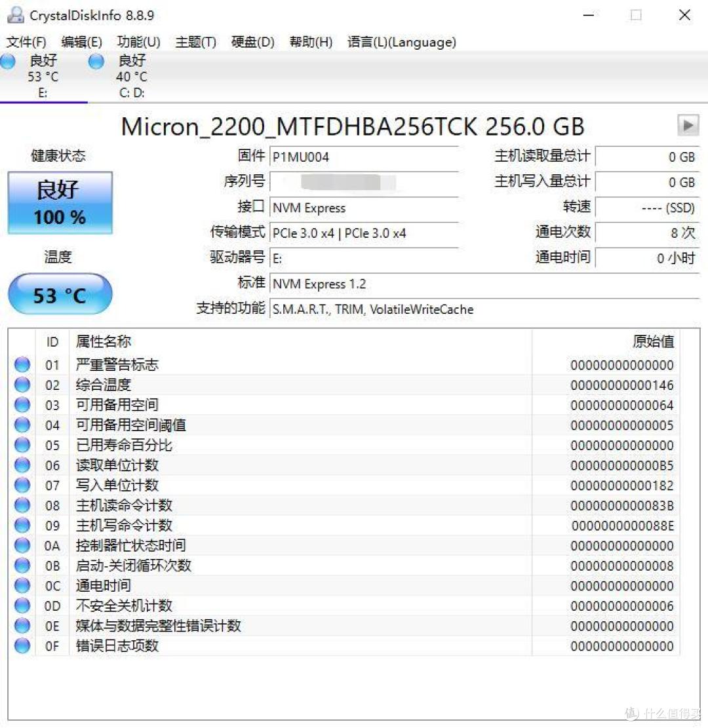Click the status icon for attribute 0D 不安全关机计数
The width and height of the screenshot is (708, 728).
pyautogui.click(x=22, y=605)
